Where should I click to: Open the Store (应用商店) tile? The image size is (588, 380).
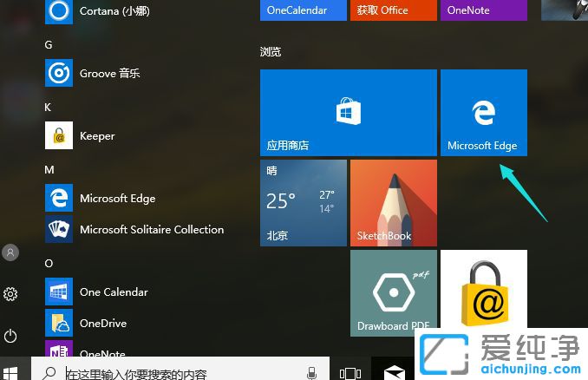[x=349, y=113]
